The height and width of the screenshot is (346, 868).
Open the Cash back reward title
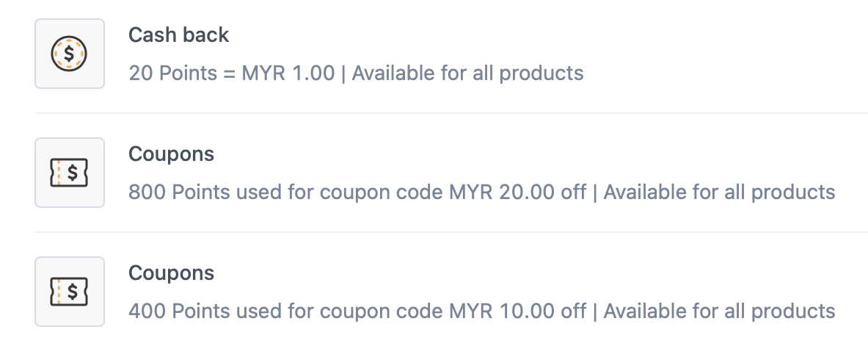tap(179, 35)
